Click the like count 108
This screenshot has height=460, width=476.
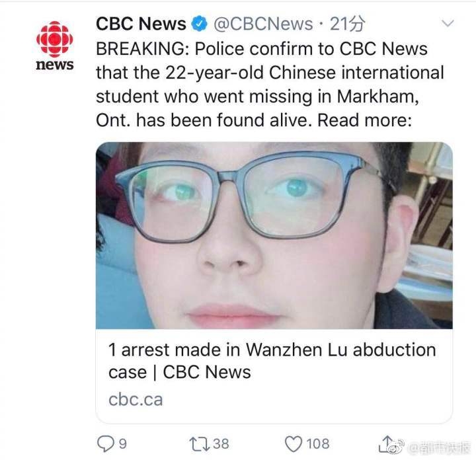pyautogui.click(x=318, y=444)
